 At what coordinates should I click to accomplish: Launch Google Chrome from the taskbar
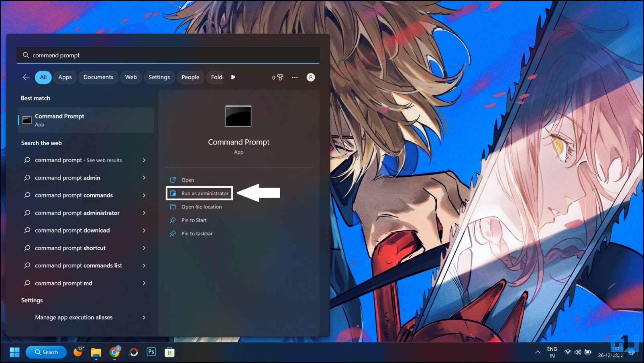coord(115,352)
